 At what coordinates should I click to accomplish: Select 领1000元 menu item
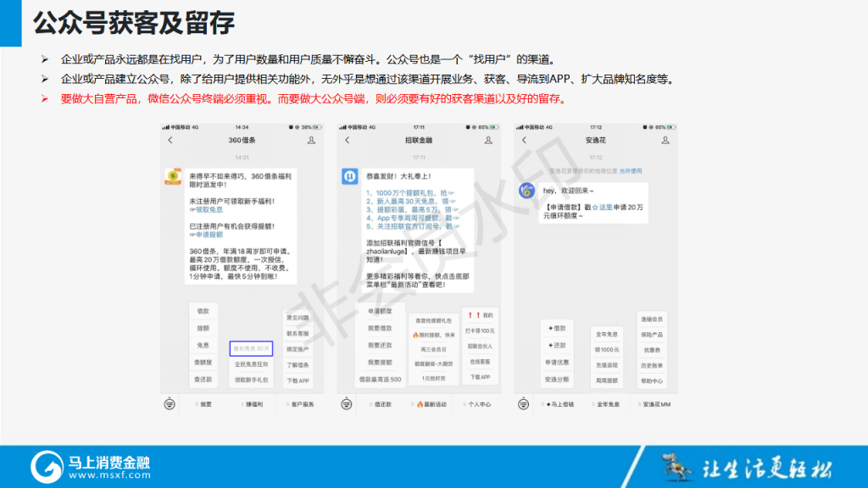pyautogui.click(x=607, y=350)
